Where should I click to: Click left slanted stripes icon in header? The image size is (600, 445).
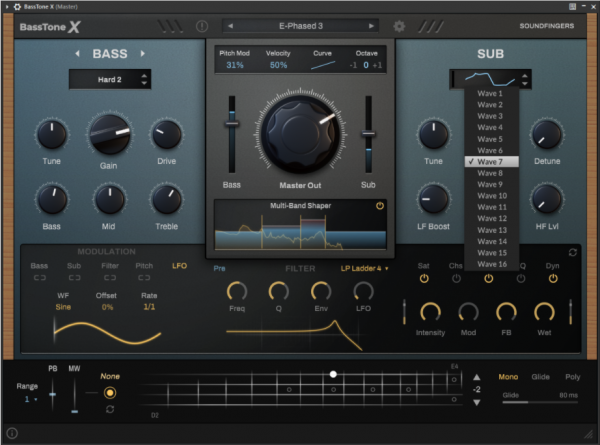tap(170, 26)
